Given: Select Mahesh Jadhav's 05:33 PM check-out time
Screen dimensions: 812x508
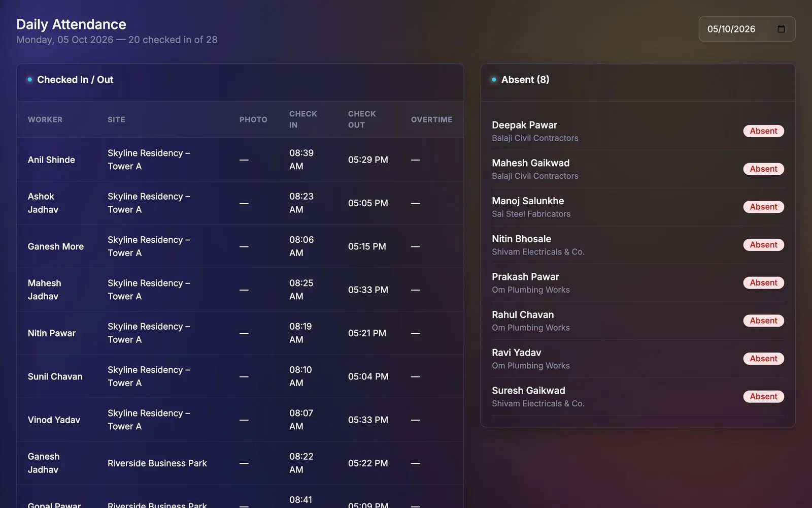Looking at the screenshot, I should click(368, 290).
